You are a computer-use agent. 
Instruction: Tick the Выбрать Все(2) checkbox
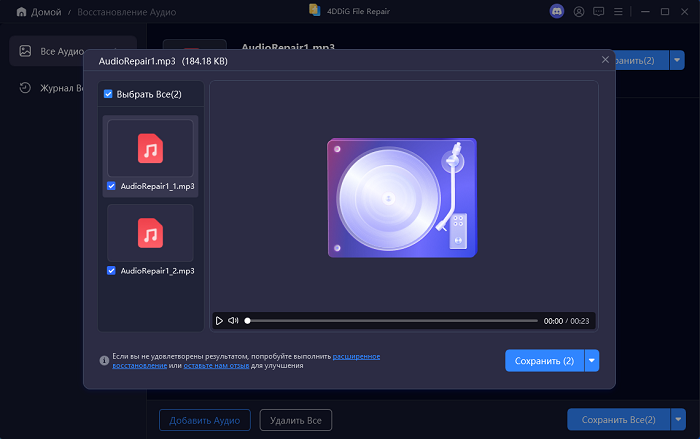coord(108,94)
